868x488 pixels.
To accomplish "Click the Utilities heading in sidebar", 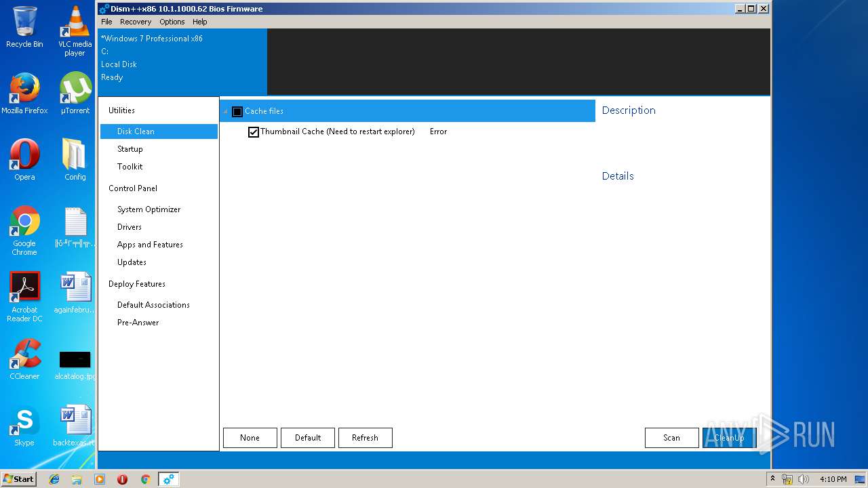I will [122, 110].
